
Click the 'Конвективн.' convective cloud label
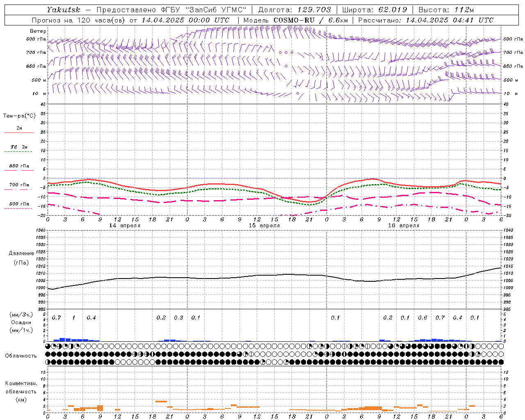(x=21, y=383)
